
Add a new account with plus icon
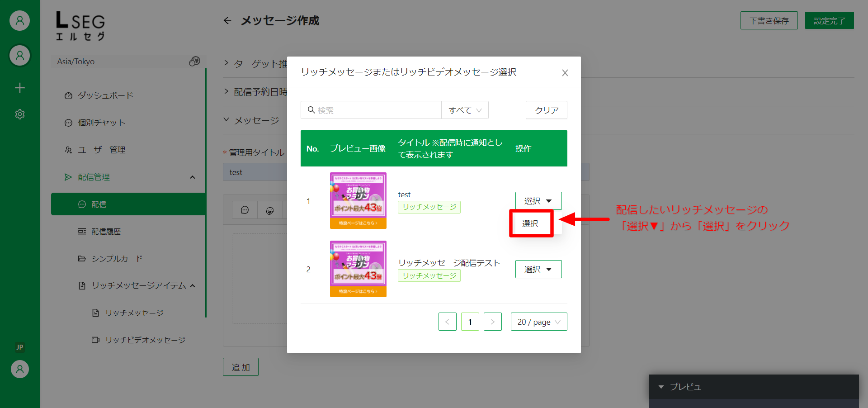pos(20,88)
